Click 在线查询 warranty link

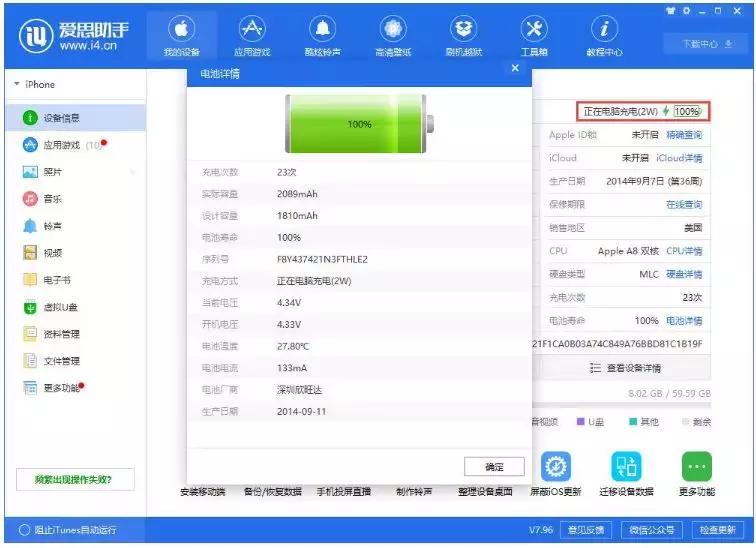click(x=684, y=204)
